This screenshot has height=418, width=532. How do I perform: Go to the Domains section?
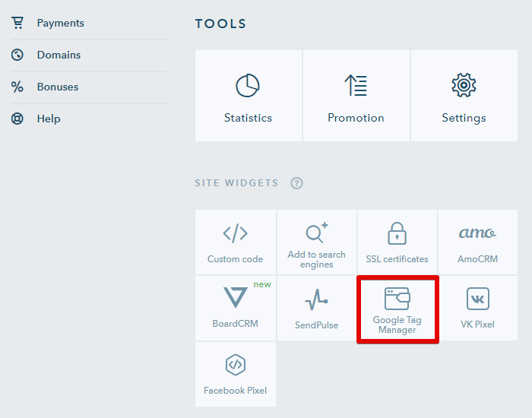pos(59,55)
